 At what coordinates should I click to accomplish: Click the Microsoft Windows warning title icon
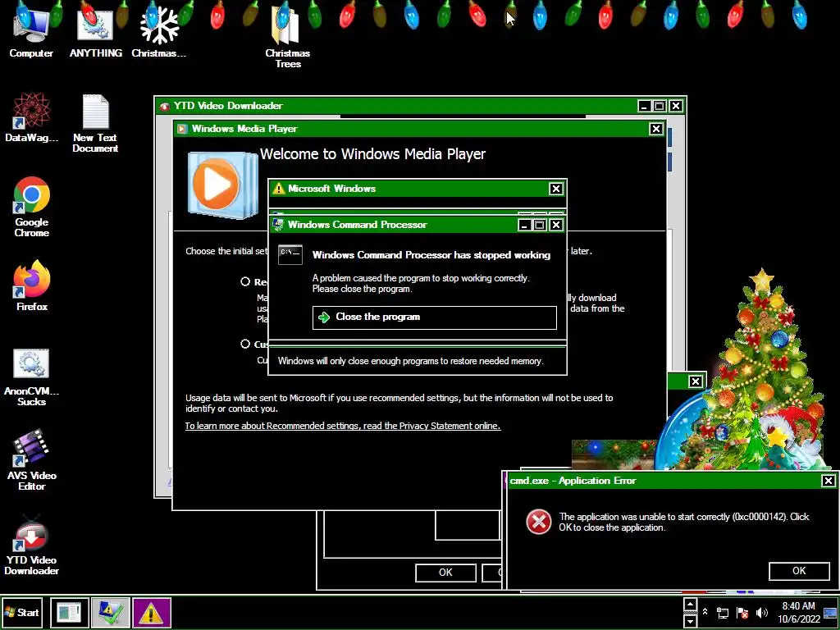coord(278,189)
